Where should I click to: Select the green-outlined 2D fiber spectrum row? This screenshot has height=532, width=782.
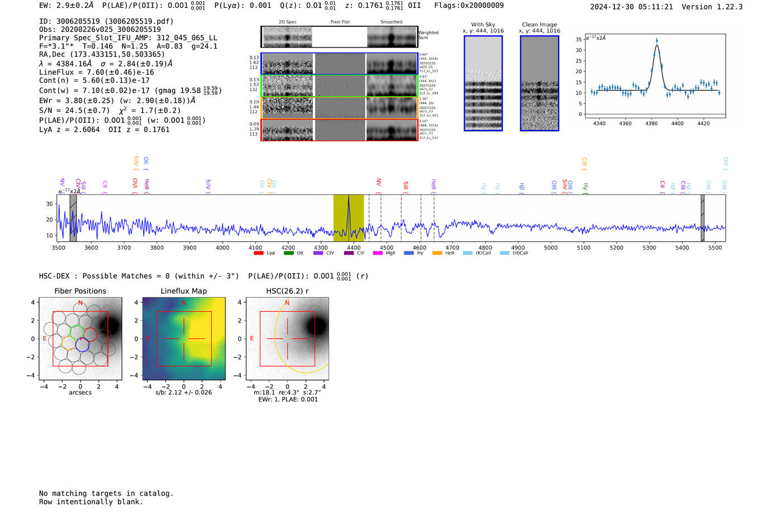pos(340,86)
